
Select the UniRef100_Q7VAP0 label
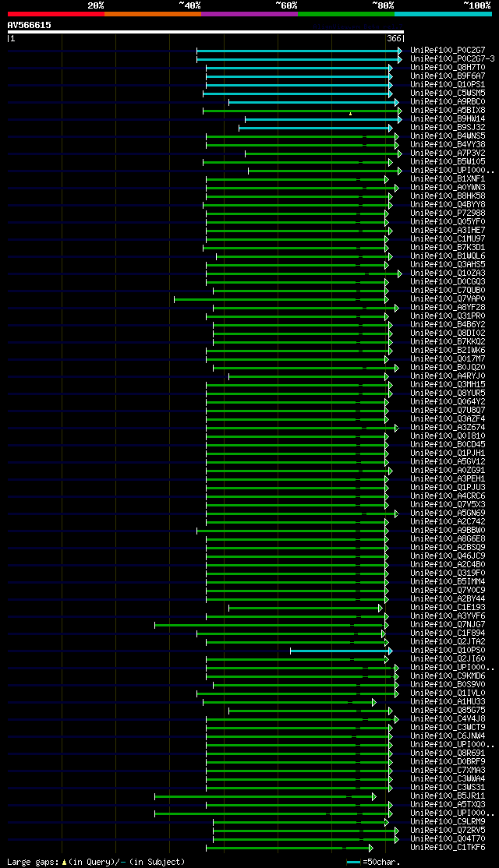[x=448, y=299]
